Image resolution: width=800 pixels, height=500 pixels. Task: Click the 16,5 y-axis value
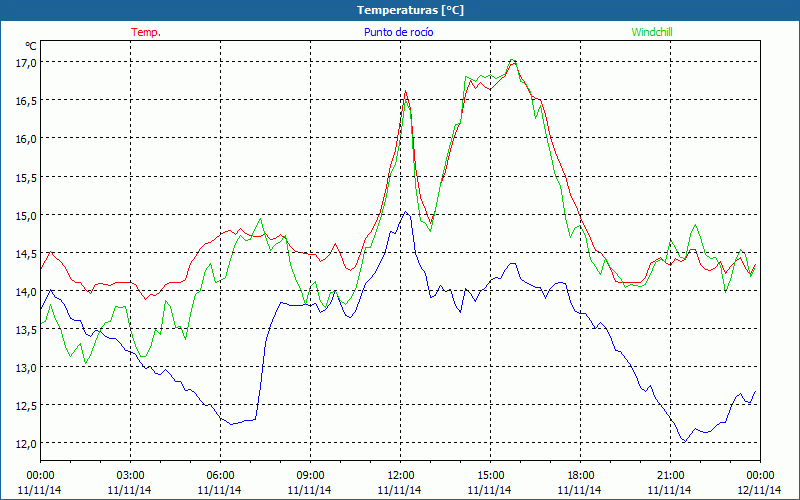26,101
